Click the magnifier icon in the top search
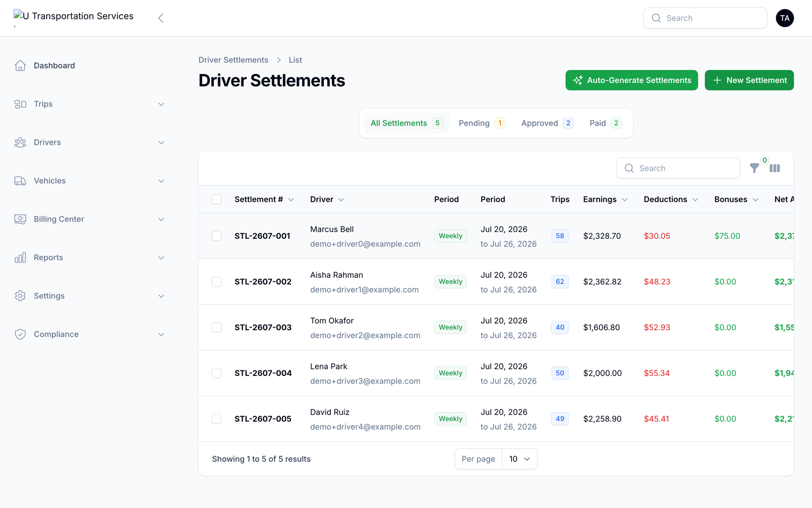 (x=656, y=18)
